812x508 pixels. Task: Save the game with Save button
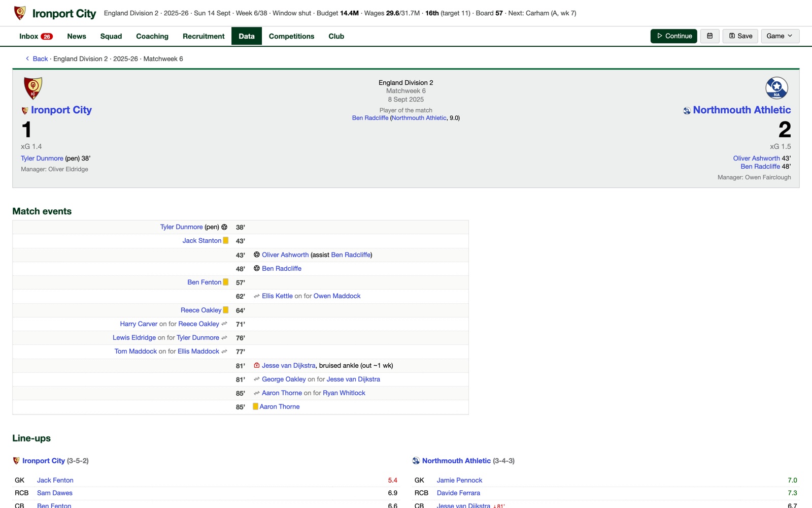[x=740, y=36]
